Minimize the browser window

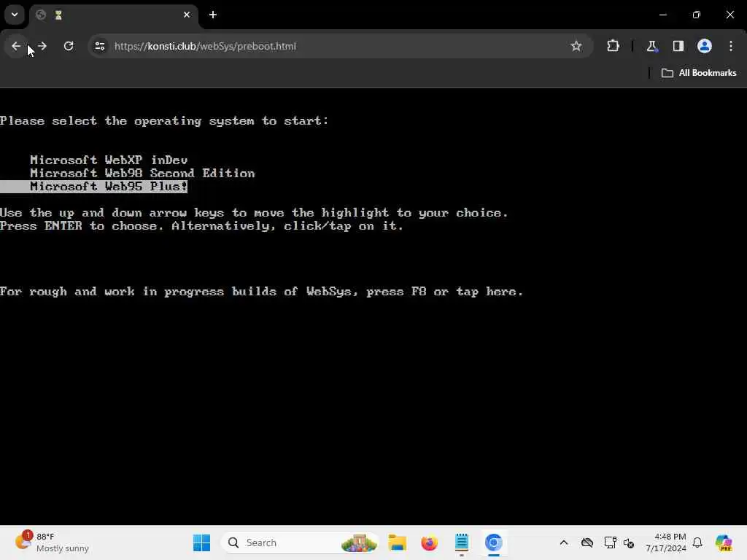(663, 15)
